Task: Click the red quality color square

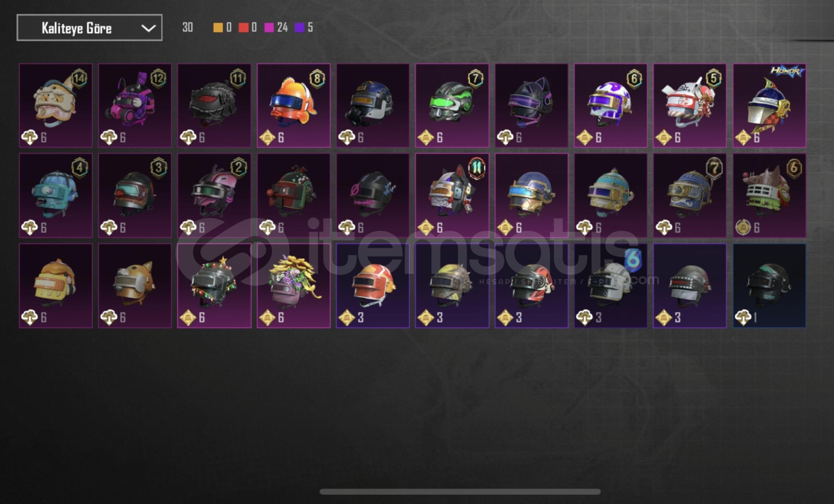Action: coord(243,28)
